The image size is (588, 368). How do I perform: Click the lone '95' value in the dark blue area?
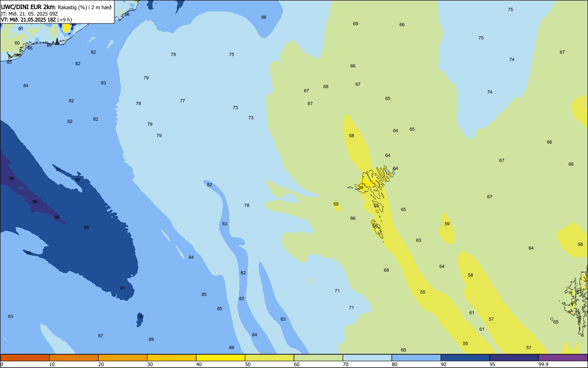tap(86, 227)
